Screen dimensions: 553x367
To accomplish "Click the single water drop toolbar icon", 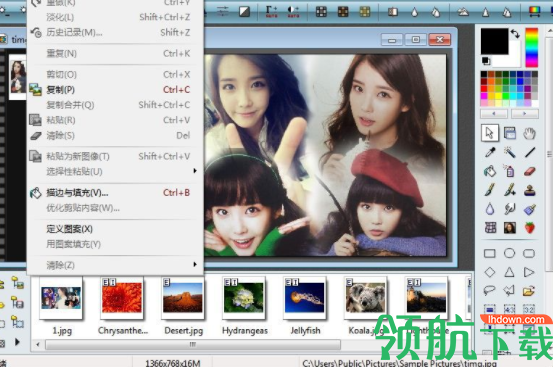I will point(415,12).
